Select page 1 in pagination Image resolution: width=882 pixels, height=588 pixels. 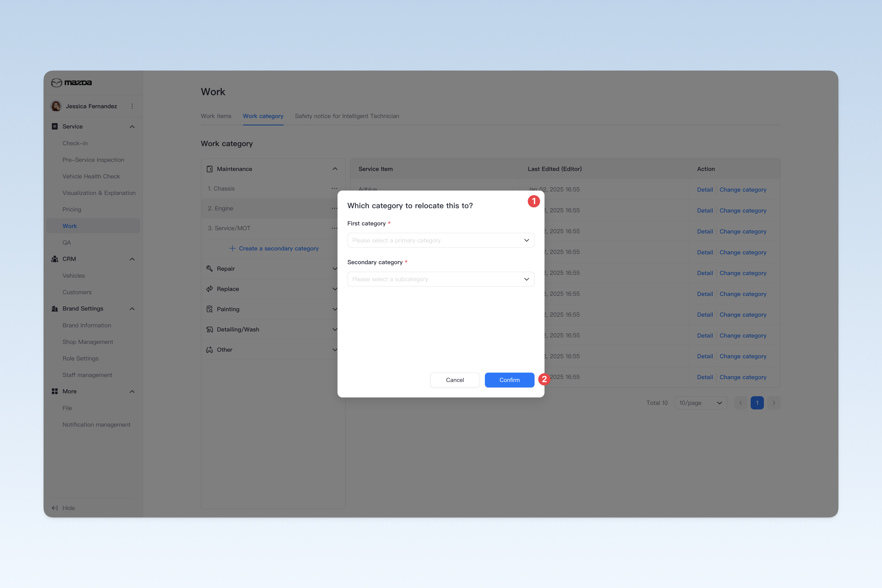tap(757, 403)
